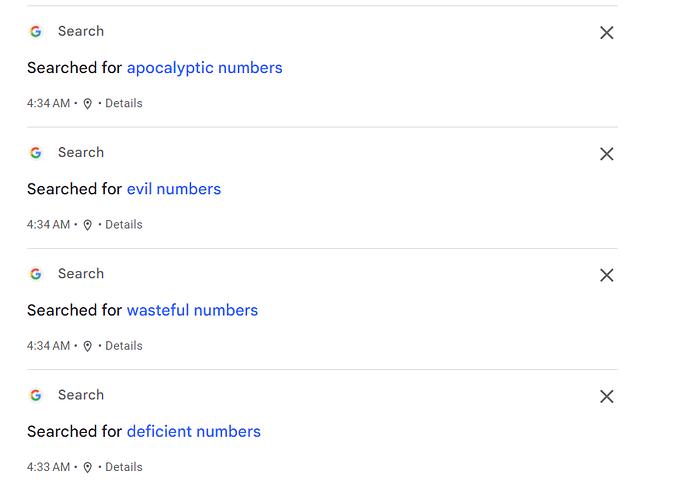
Task: Click location pin icon for evil numbers
Action: (x=88, y=225)
